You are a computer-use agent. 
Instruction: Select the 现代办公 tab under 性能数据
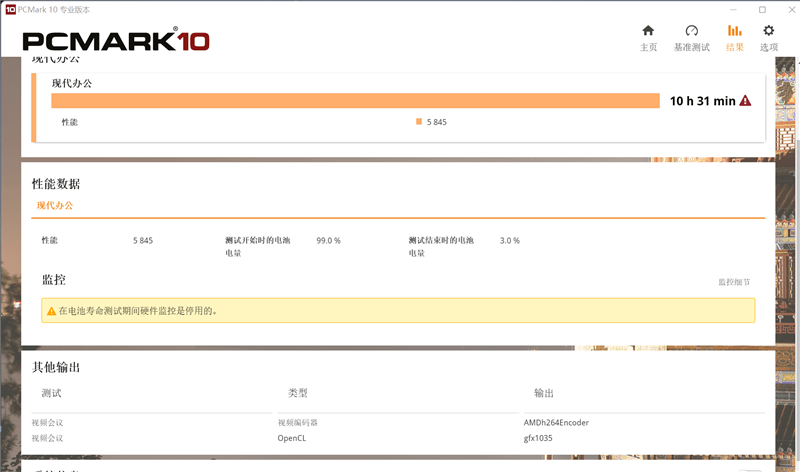[x=55, y=205]
